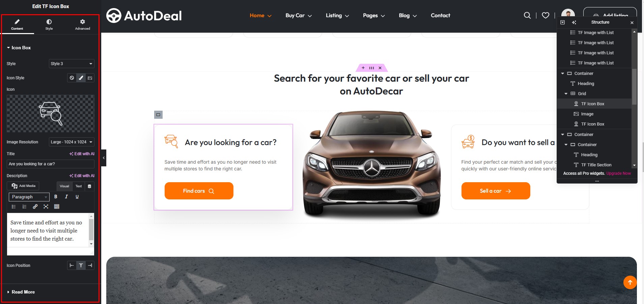Insert link with the chain icon
644x304 pixels.
coord(35,206)
